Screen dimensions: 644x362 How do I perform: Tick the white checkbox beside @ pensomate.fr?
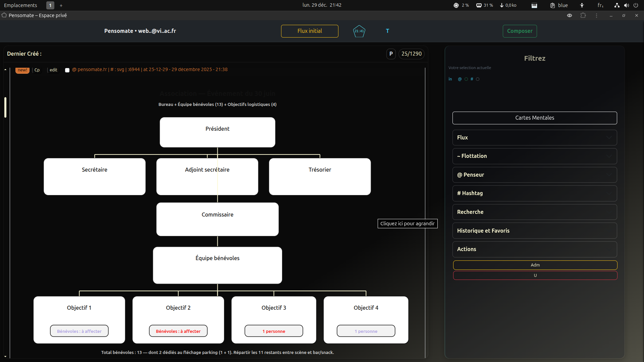[67, 70]
